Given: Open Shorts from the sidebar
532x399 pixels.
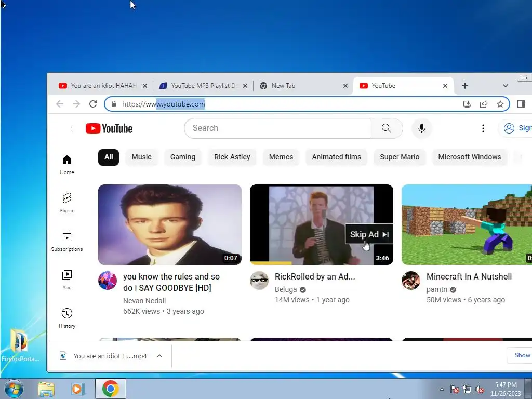Looking at the screenshot, I should pos(67,203).
